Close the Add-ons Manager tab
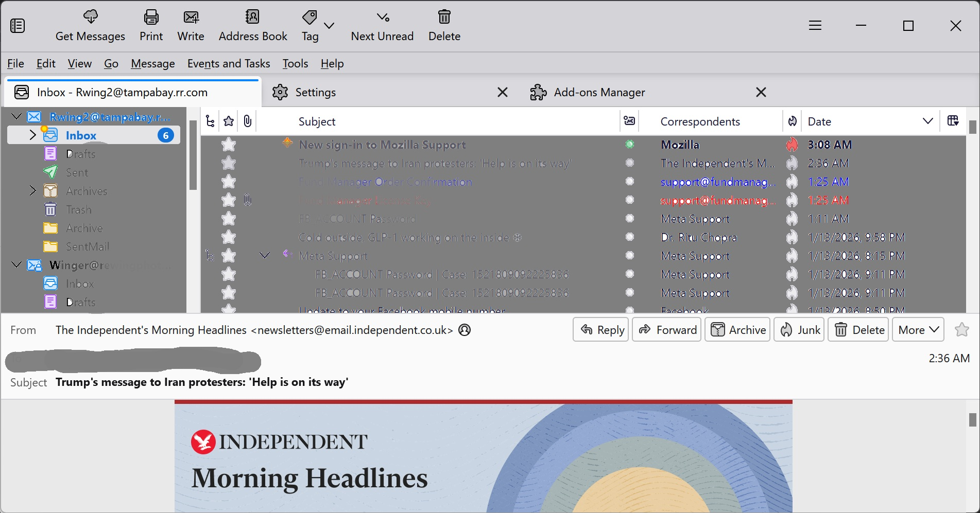Image resolution: width=980 pixels, height=513 pixels. tap(761, 92)
